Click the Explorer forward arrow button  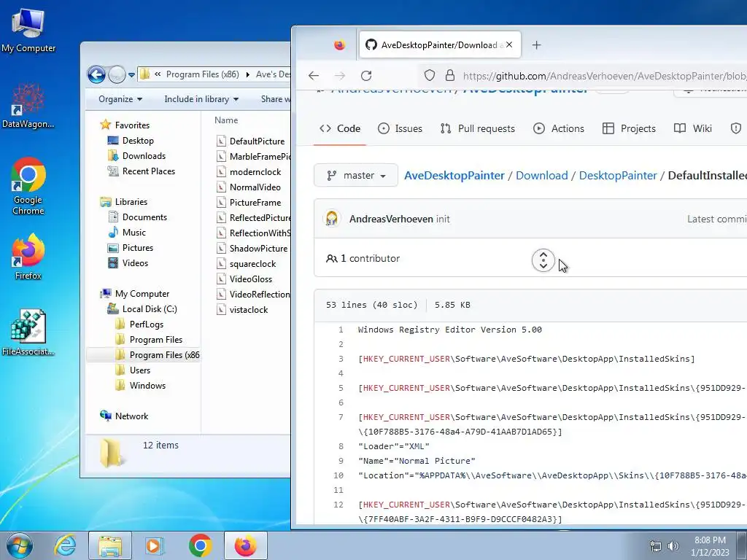click(116, 75)
